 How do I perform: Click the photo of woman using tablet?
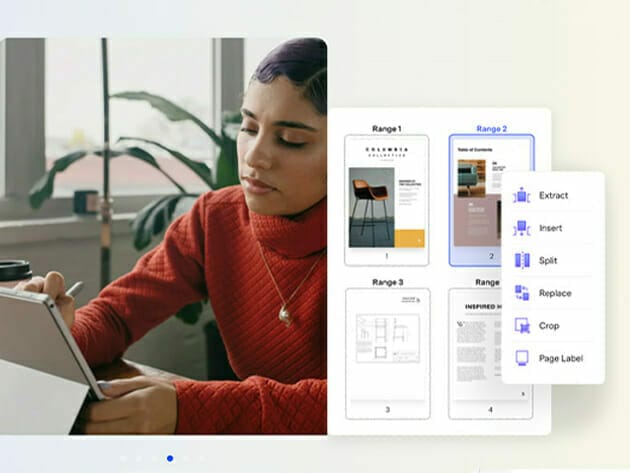(x=163, y=236)
